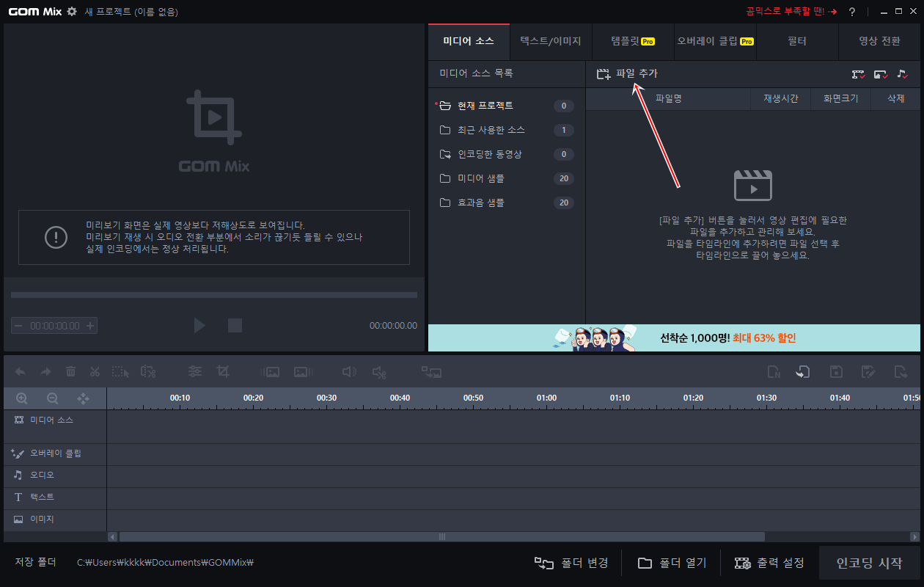Click the new project icon
The height and width of the screenshot is (587, 924).
774,372
